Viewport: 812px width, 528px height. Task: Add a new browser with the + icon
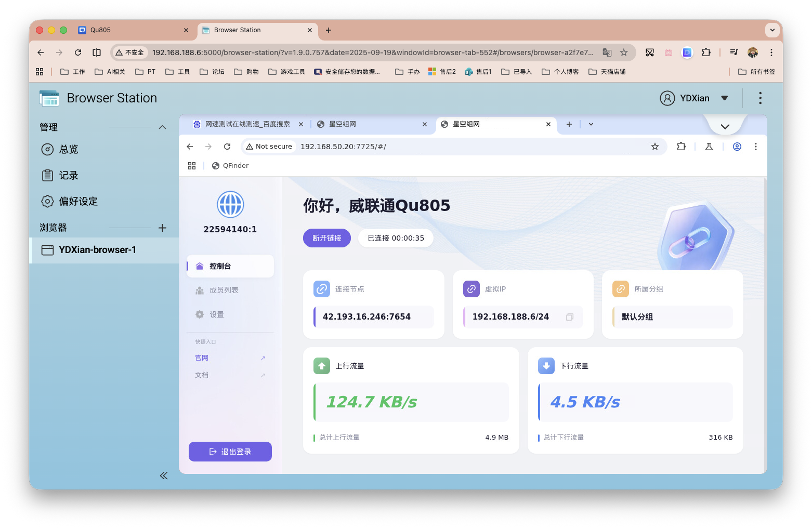pos(162,228)
